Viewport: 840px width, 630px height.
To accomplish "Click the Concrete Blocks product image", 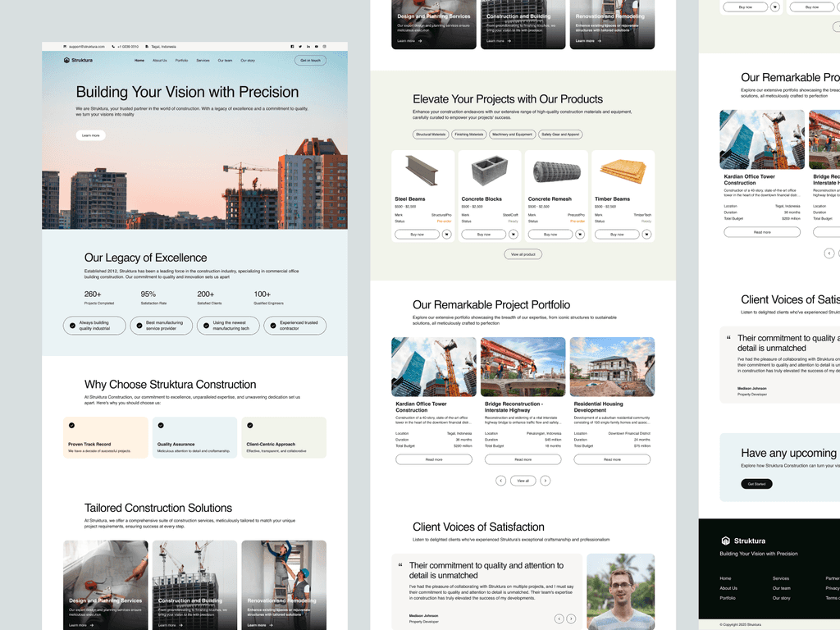I will 490,171.
